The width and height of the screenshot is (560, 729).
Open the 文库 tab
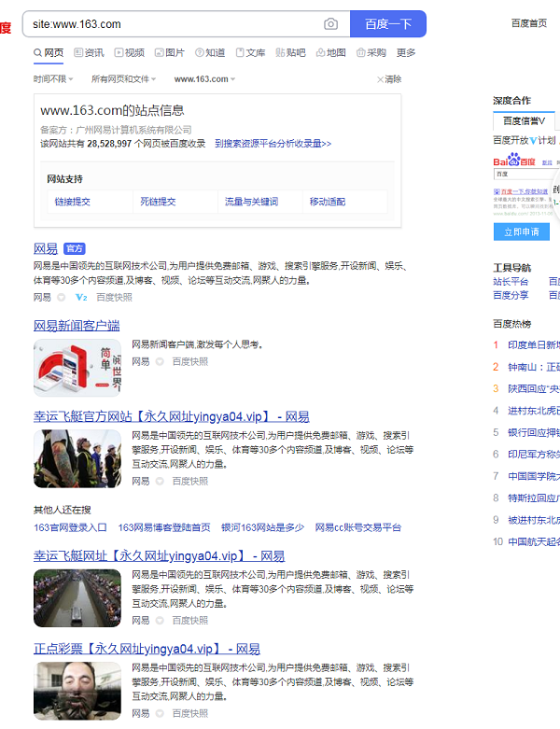point(250,52)
